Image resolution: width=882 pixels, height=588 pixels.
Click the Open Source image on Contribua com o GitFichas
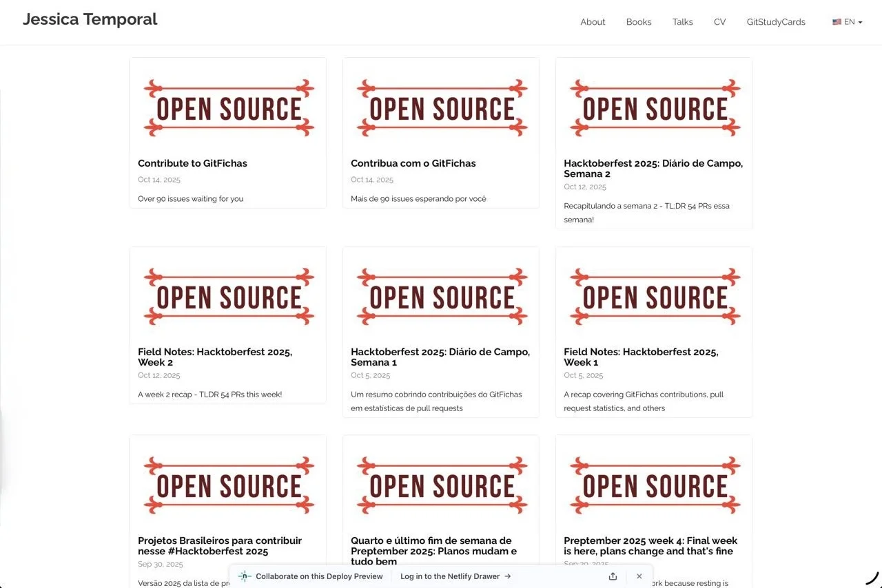click(441, 107)
